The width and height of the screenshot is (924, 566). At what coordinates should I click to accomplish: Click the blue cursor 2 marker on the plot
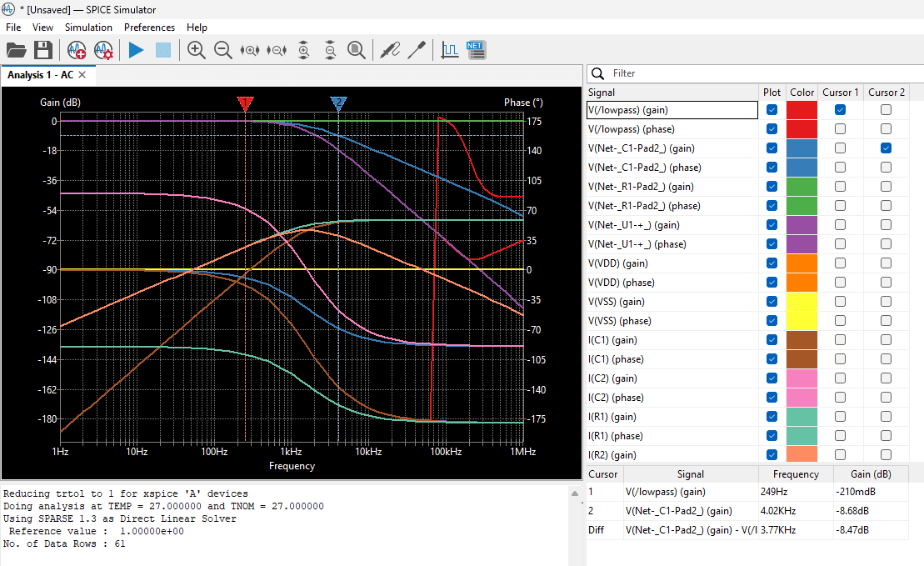(338, 103)
